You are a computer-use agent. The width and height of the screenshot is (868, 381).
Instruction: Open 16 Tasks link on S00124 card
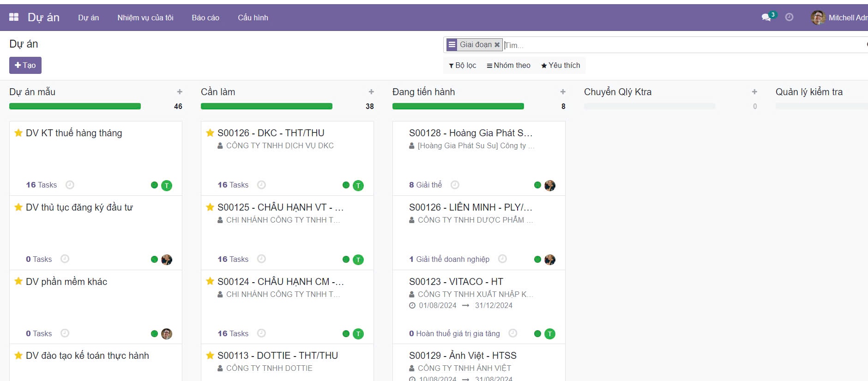(x=233, y=333)
